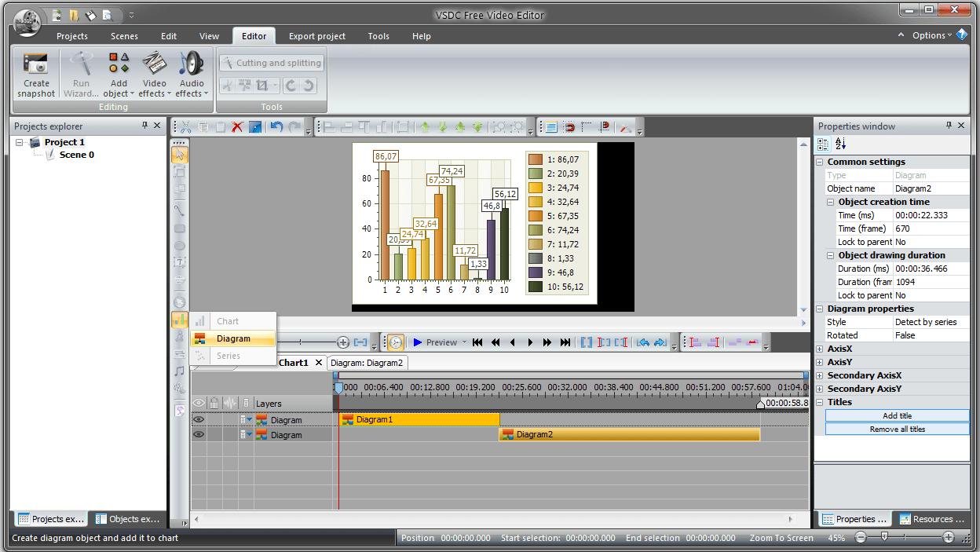
Task: Expand the Secondary AxisY group
Action: (x=820, y=389)
